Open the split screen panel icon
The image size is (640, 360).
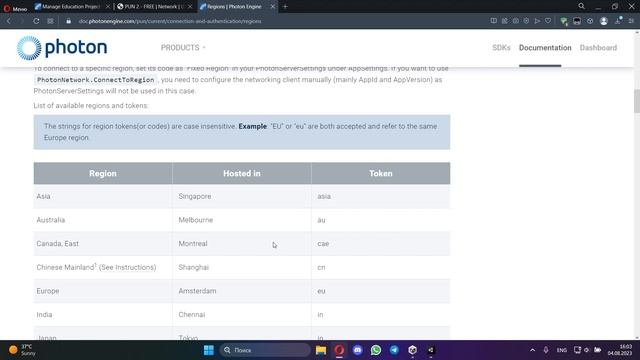493,21
